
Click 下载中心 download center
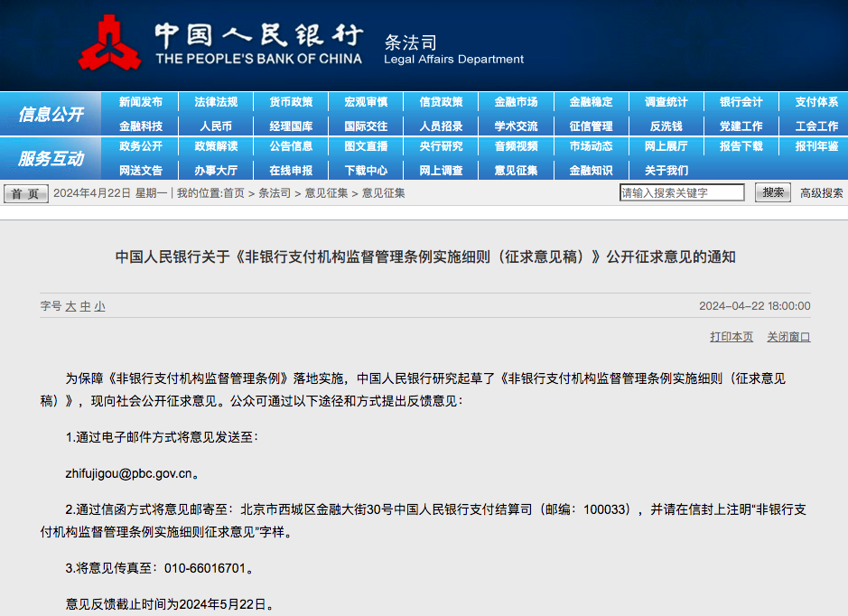[x=366, y=170]
